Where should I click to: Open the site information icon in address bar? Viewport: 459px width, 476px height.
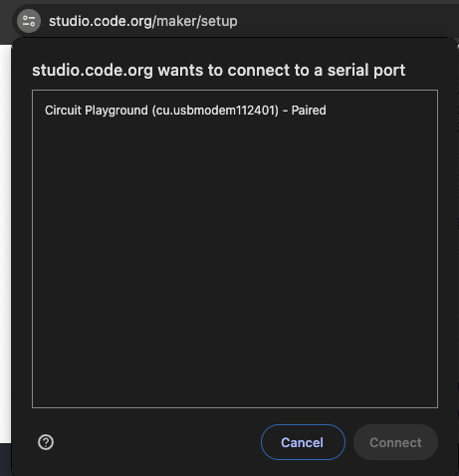point(29,21)
